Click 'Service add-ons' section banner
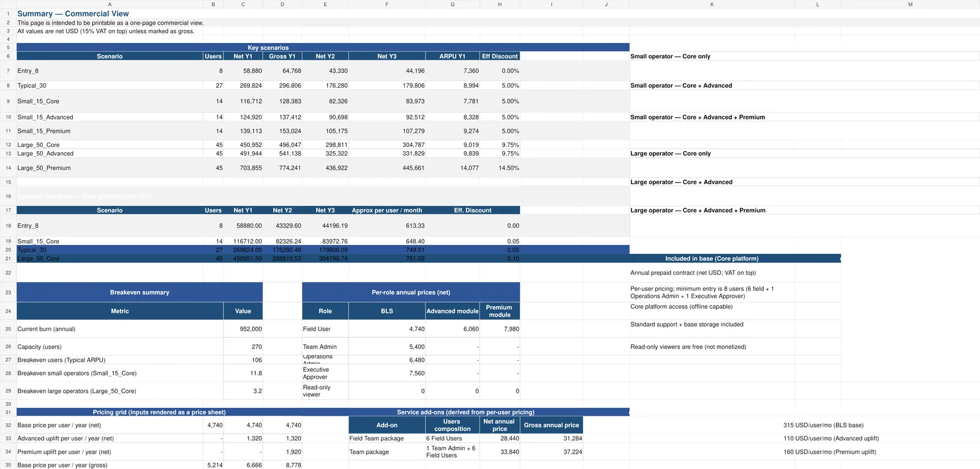Screen dimensions: 980x469 [466, 412]
